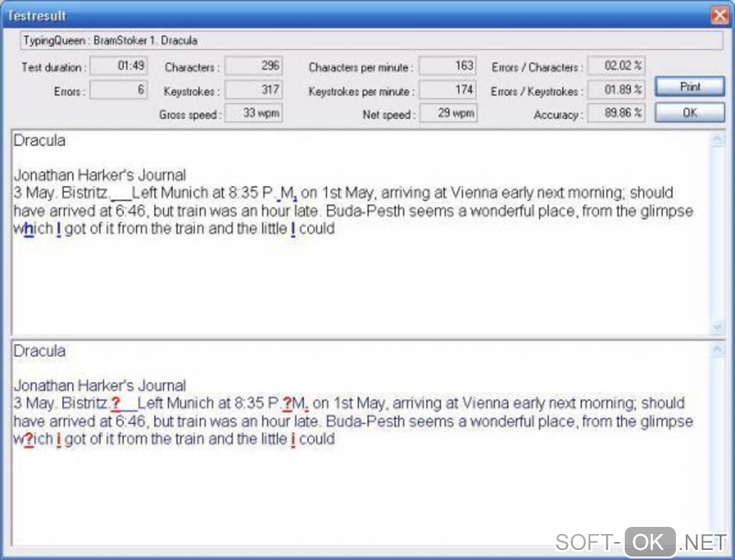The height and width of the screenshot is (560, 735).
Task: Click word 'Buda-Pesth' in lower pane
Action: pyautogui.click(x=365, y=421)
